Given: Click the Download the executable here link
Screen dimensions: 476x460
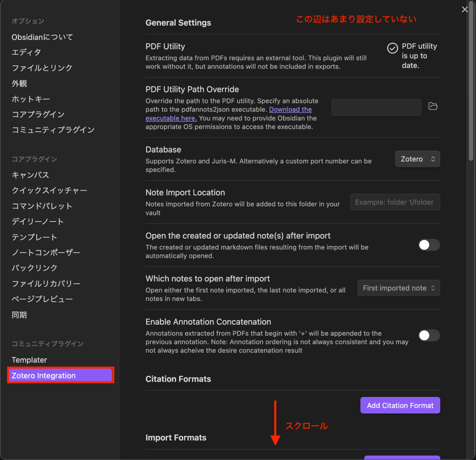Looking at the screenshot, I should pos(290,109).
